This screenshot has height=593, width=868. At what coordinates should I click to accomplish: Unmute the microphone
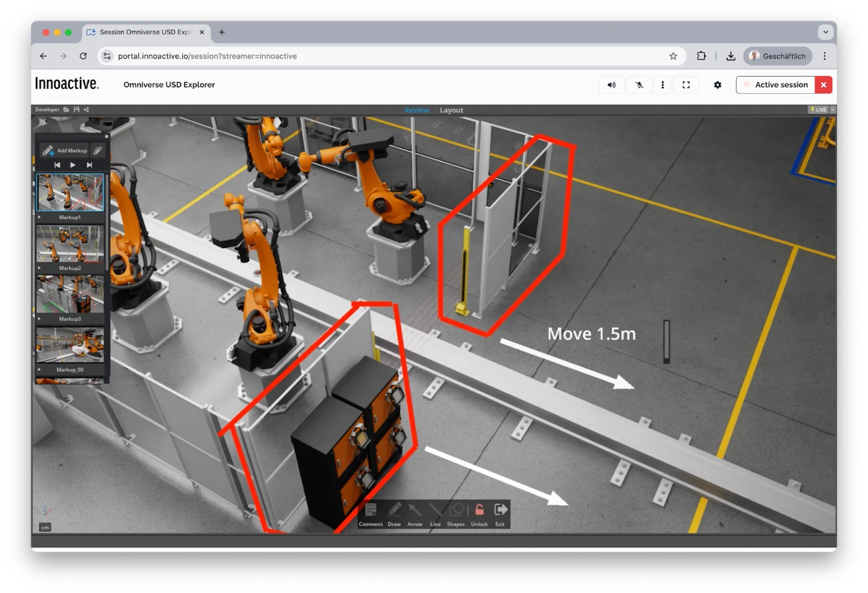[x=639, y=85]
